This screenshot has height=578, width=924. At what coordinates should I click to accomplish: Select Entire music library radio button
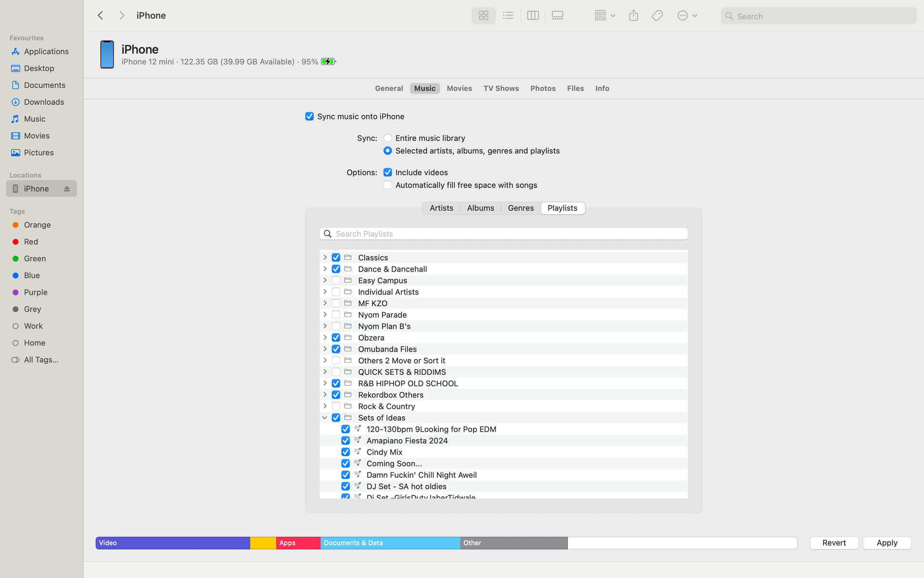[387, 138]
